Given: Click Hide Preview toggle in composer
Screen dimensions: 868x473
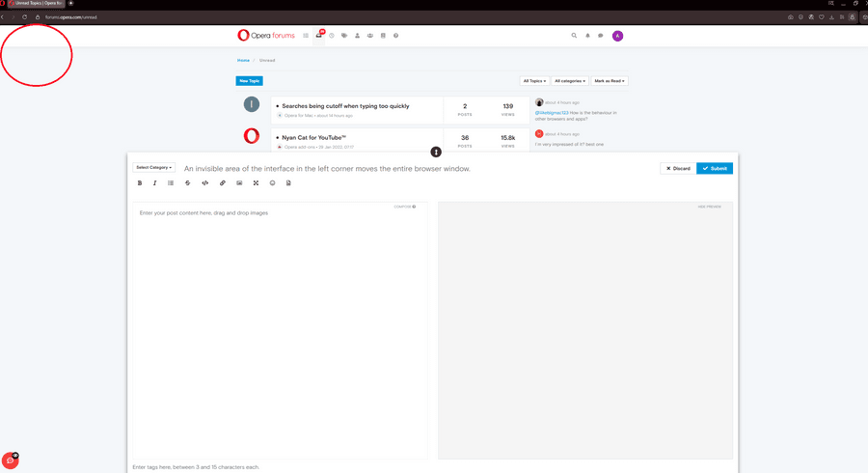Looking at the screenshot, I should tap(709, 207).
